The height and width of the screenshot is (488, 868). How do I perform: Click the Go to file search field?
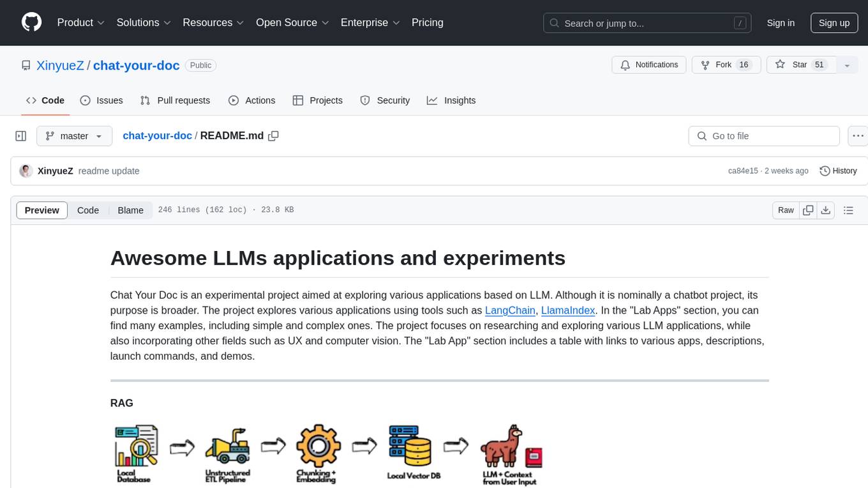(x=764, y=136)
